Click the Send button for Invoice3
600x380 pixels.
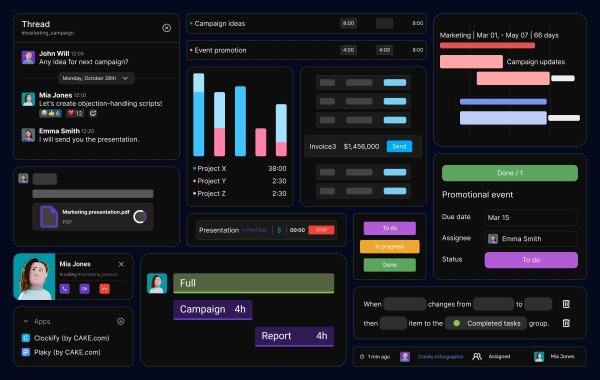pyautogui.click(x=399, y=146)
